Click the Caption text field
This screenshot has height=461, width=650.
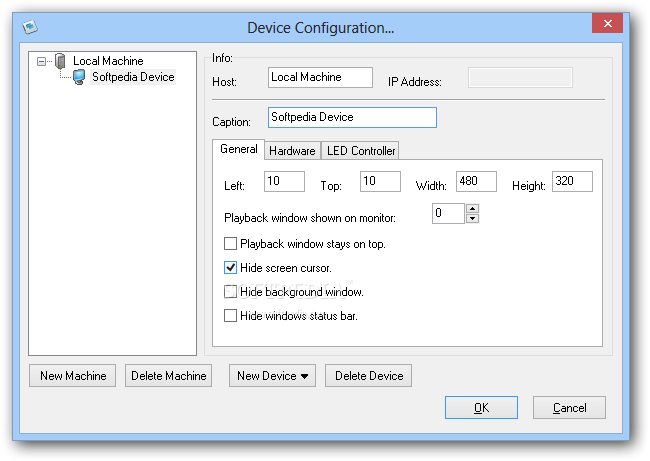352,117
